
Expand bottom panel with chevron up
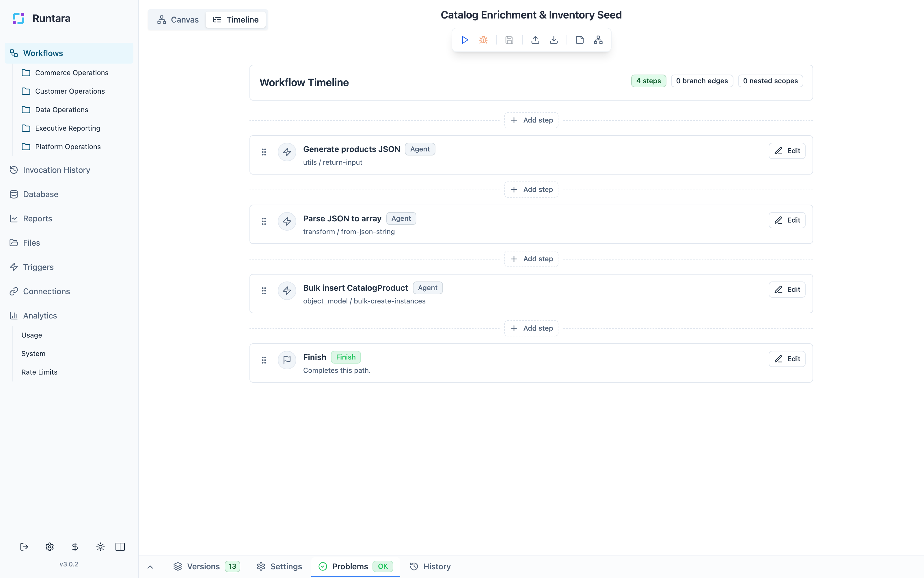[x=150, y=567]
